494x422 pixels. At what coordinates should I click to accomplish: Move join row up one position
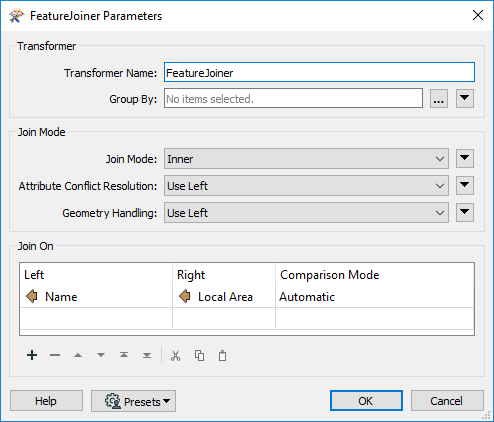point(78,355)
